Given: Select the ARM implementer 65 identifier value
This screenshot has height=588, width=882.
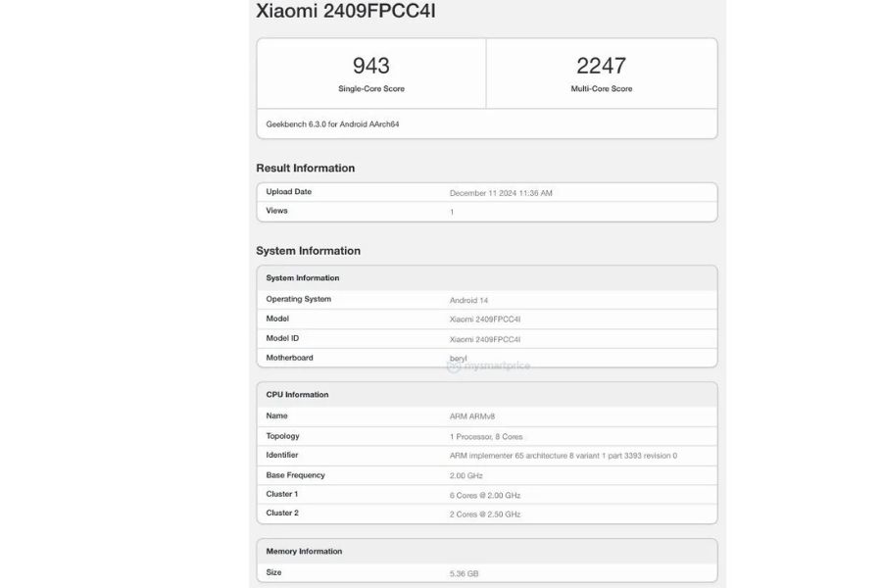Looking at the screenshot, I should pos(563,457).
